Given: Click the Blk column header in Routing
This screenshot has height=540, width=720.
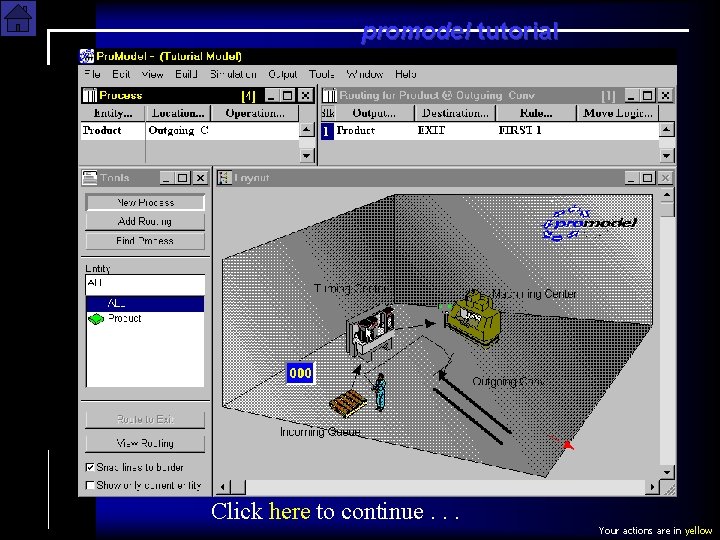Looking at the screenshot, I should (x=328, y=113).
